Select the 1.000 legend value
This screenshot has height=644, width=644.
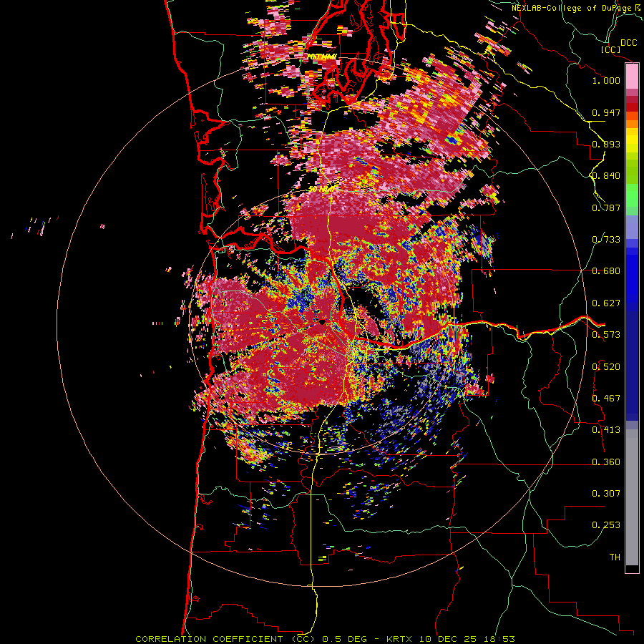606,80
